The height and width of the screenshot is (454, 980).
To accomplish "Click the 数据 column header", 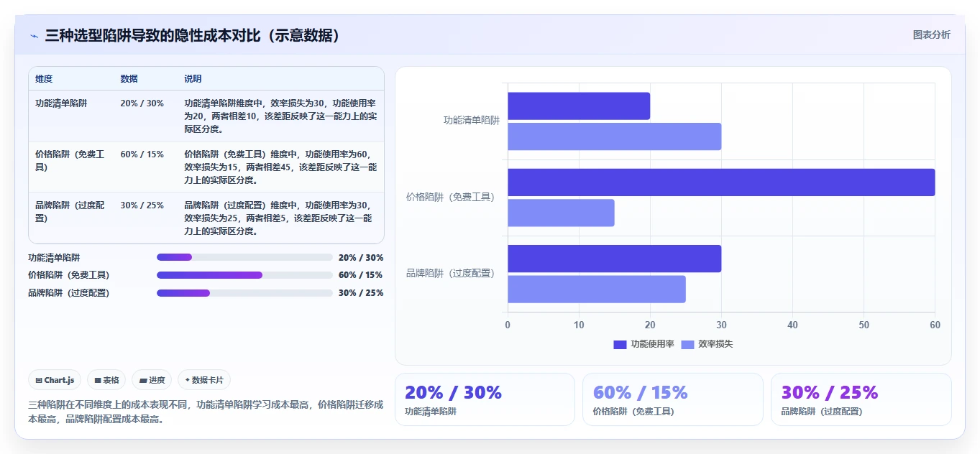I will point(129,79).
